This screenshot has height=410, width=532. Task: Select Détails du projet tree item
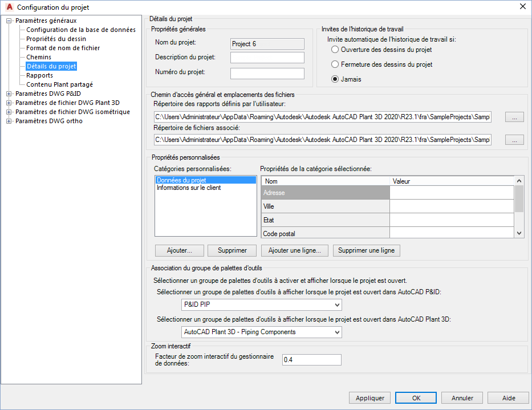(x=51, y=66)
